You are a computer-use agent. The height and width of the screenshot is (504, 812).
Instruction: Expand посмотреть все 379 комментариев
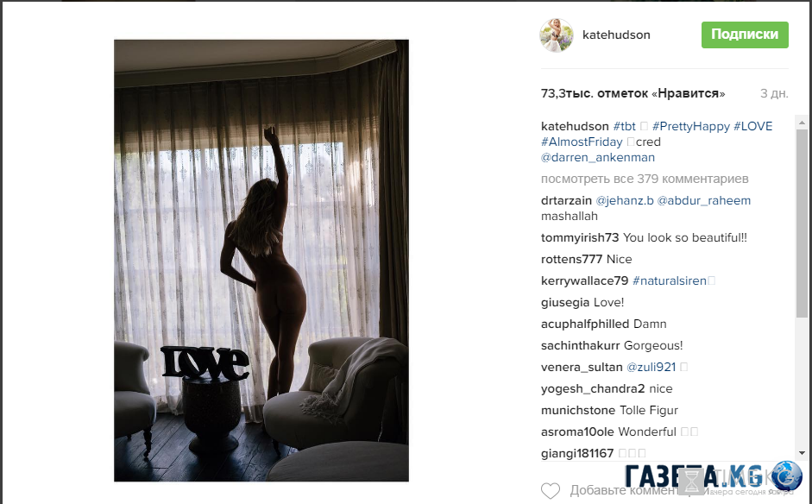[x=645, y=179]
